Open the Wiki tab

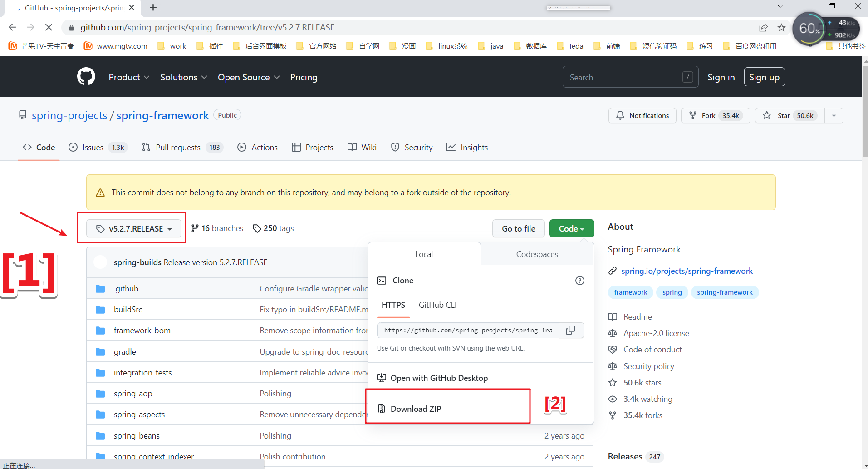tap(362, 147)
